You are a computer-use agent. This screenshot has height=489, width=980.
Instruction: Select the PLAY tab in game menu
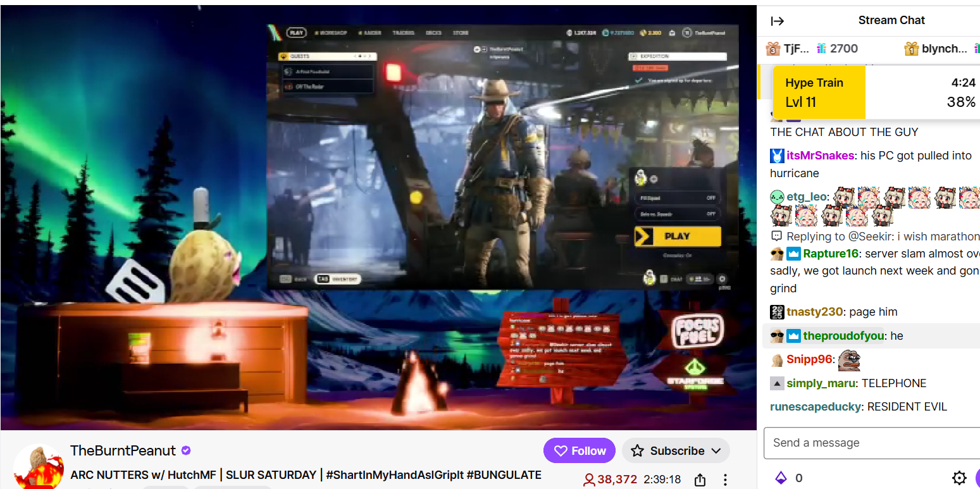[x=295, y=32]
